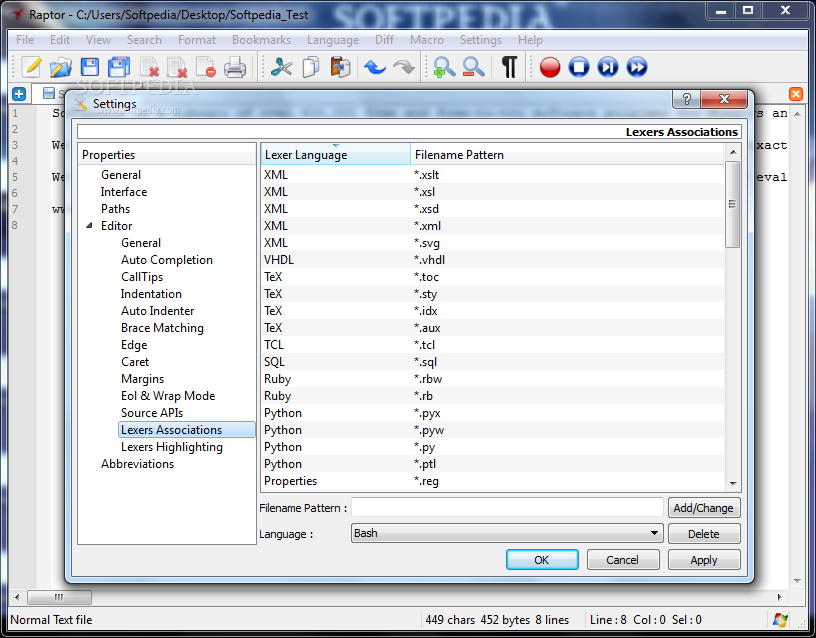816x638 pixels.
Task: Click the lexer list vertical scrollbar thumb
Action: (732, 204)
